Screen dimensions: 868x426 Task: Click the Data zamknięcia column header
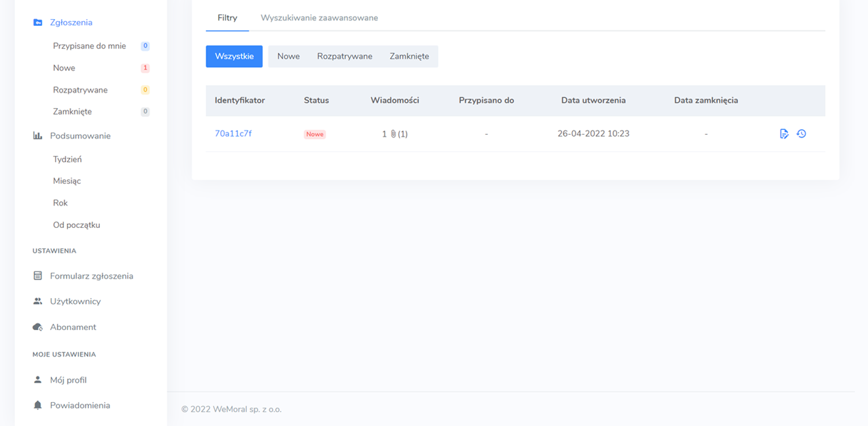706,101
